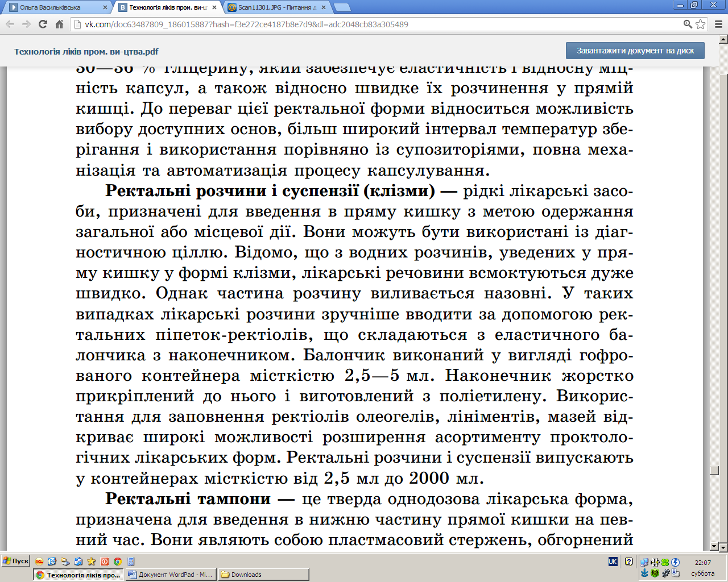Open network connections tray icon
728x582 pixels.
click(x=644, y=562)
